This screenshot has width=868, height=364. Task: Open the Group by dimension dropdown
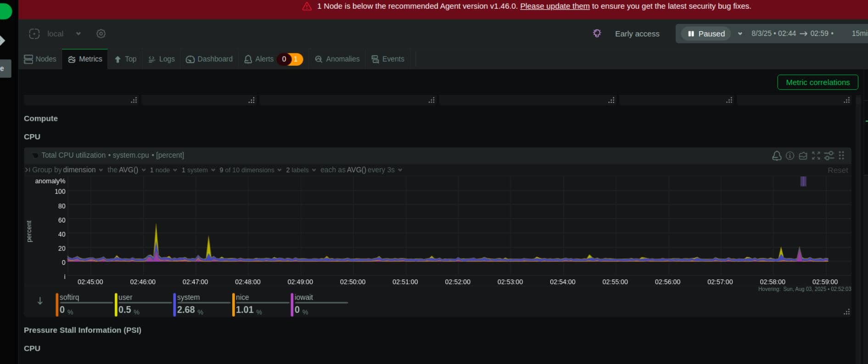[x=67, y=170]
